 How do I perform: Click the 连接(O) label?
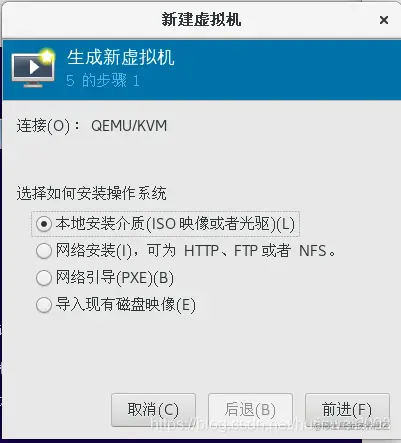coord(48,126)
